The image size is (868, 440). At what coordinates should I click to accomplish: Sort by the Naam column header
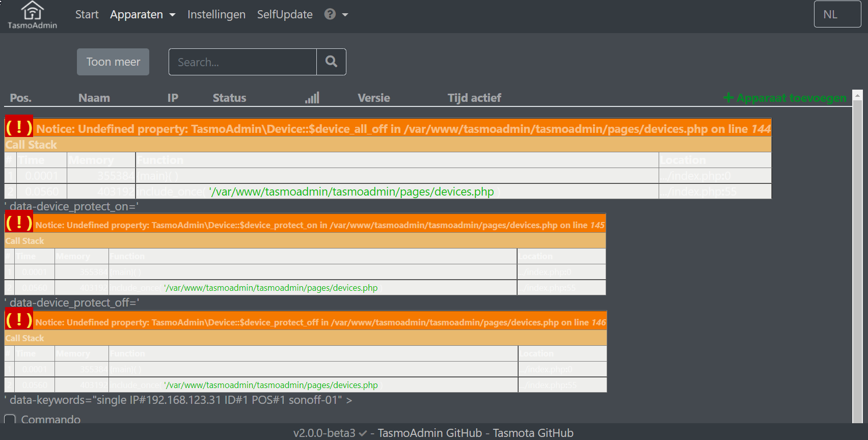(x=94, y=98)
